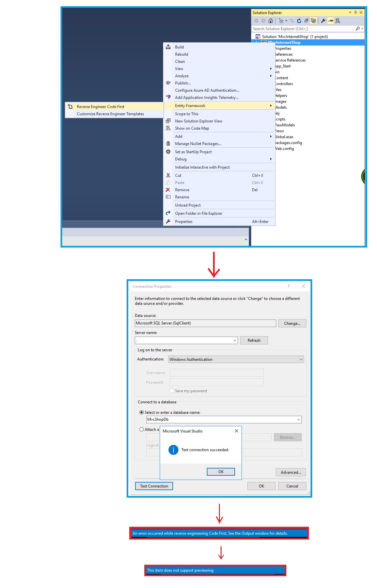Click the code map icon in Solution Explorer toolbar
Image resolution: width=377 pixels, height=588 pixels.
[x=338, y=21]
